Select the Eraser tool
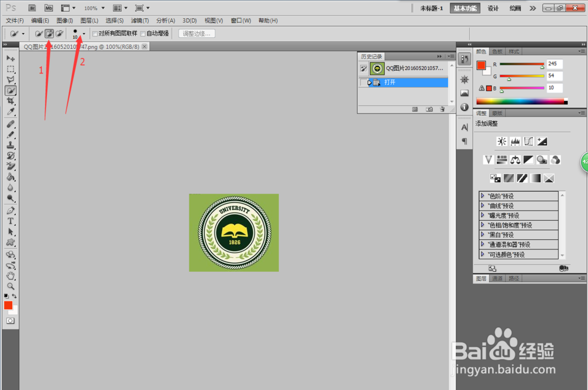Screen dimensions: 588x390 (11, 166)
